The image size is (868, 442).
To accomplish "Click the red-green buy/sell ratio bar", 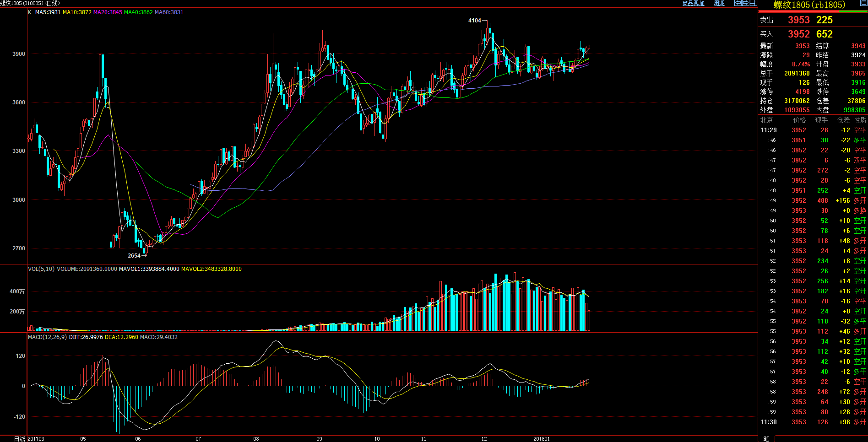I will click(813, 12).
